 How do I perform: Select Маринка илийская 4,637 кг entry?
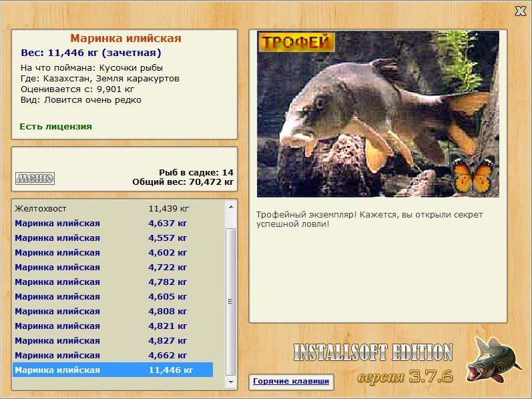point(113,224)
